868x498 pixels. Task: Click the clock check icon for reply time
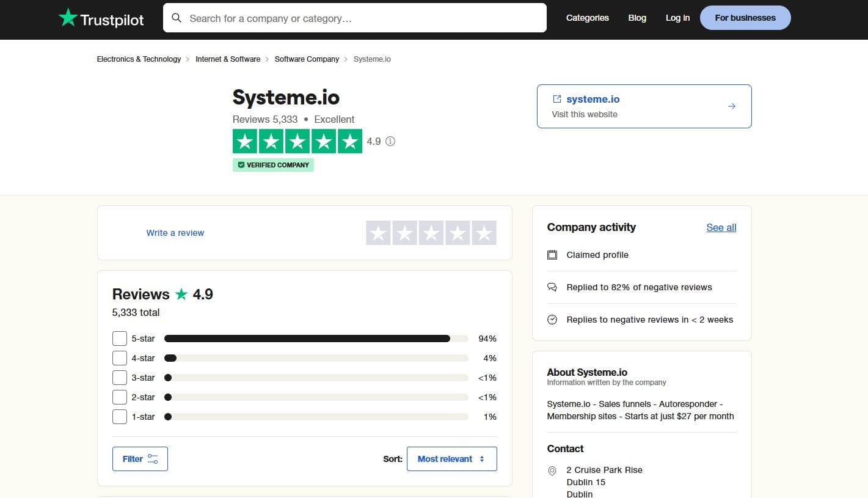552,320
